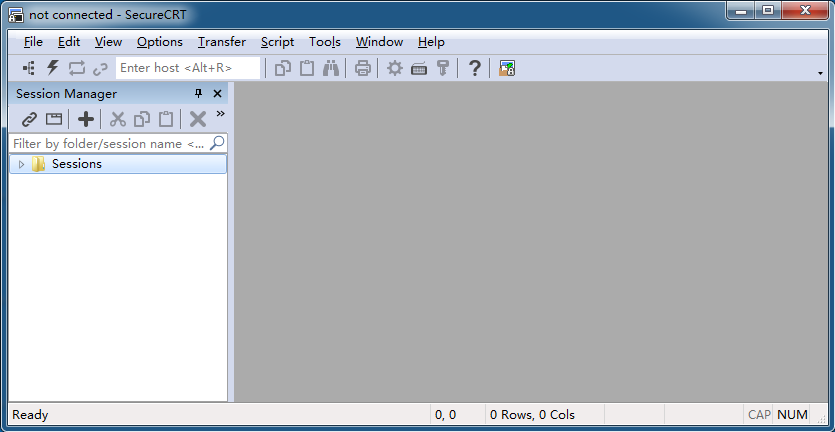Open the View menu
This screenshot has width=835, height=432.
[x=109, y=42]
